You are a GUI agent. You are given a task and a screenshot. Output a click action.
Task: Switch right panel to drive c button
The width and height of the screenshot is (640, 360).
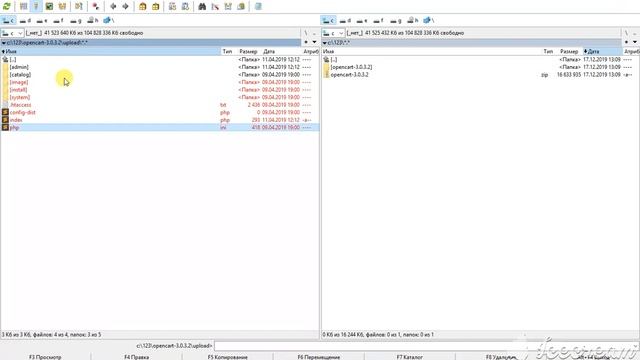(x=329, y=20)
